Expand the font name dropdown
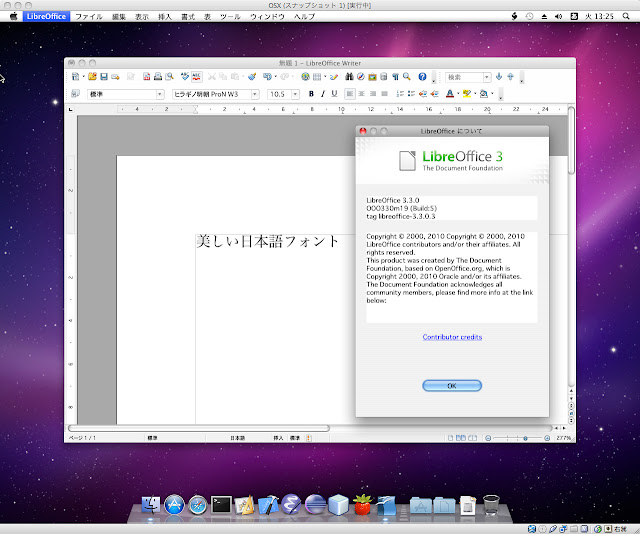This screenshot has height=534, width=640. coord(255,94)
